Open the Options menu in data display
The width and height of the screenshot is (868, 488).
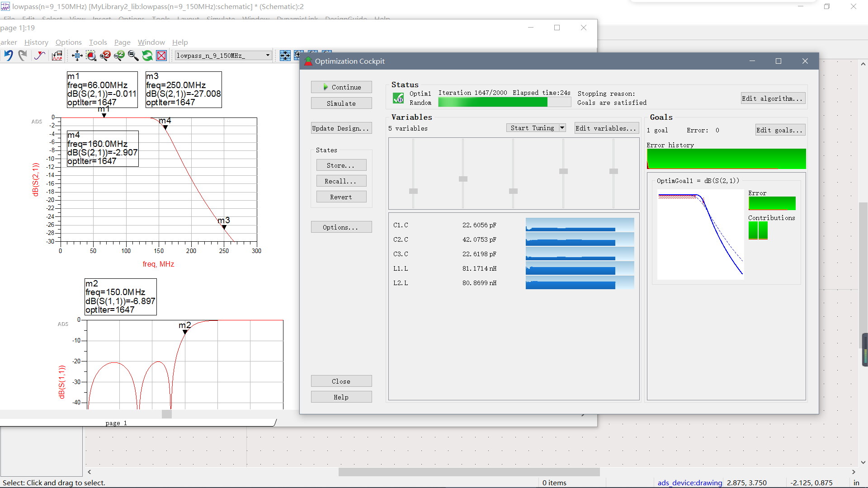click(x=68, y=42)
